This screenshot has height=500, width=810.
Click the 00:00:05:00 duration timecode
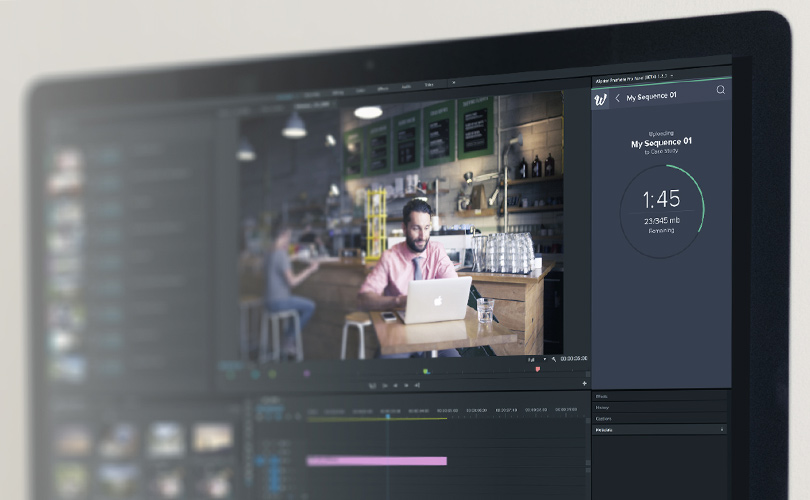click(x=573, y=358)
